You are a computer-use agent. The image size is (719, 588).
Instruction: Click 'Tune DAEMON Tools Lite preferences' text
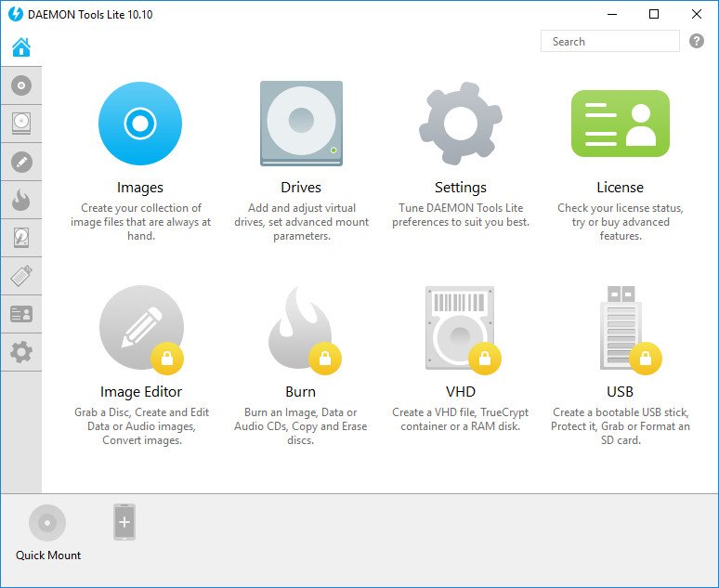tap(461, 216)
